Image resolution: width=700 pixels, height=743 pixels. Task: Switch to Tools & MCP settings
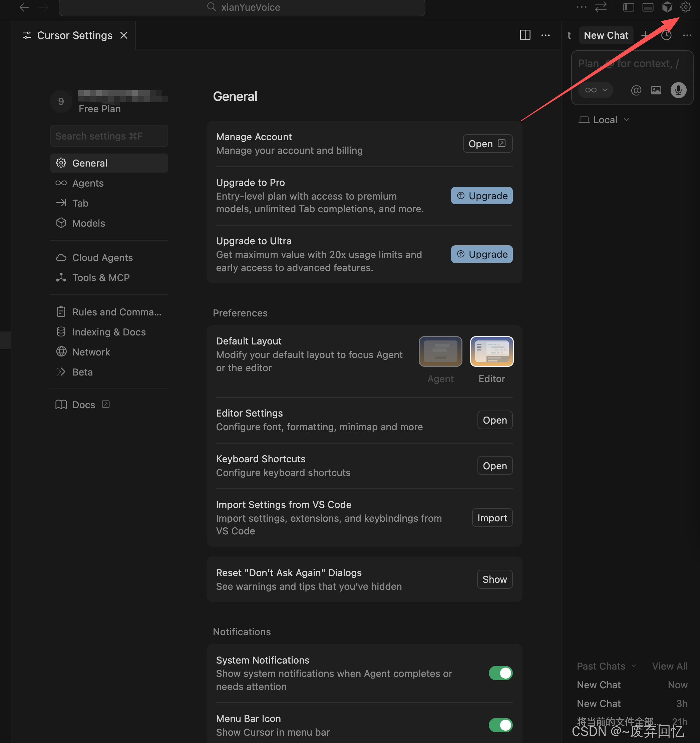[x=100, y=278]
